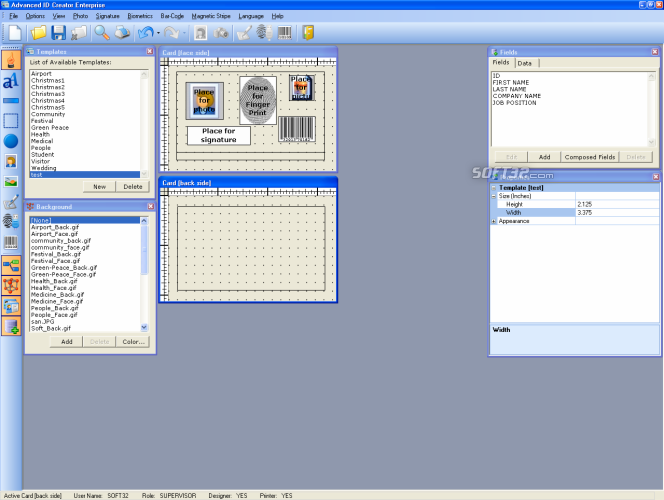Click the templates panel toggle in sidebar
664x500 pixels.
coord(11,266)
